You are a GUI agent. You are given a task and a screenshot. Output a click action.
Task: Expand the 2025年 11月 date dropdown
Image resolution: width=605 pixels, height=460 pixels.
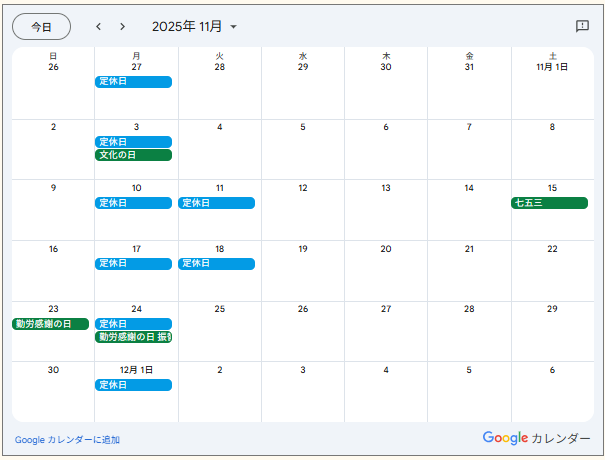pos(195,27)
